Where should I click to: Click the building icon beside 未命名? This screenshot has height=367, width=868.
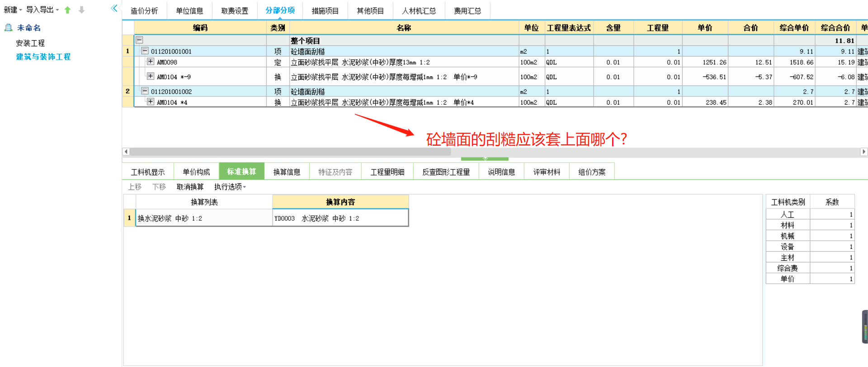click(x=8, y=28)
